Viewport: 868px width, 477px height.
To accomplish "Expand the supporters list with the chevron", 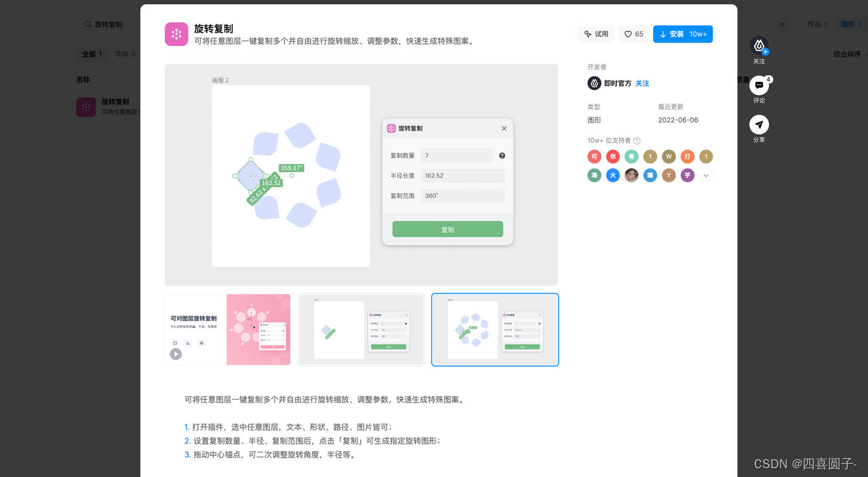I will coord(706,175).
